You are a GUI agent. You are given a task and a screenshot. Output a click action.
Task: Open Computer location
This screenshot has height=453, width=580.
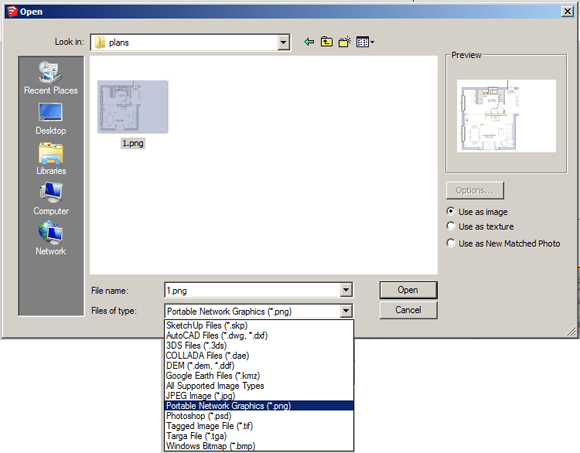(x=51, y=199)
